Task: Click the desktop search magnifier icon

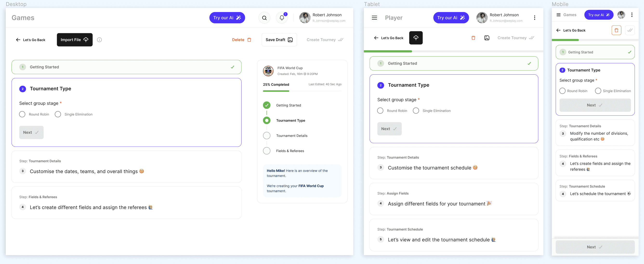Action: coord(264,18)
